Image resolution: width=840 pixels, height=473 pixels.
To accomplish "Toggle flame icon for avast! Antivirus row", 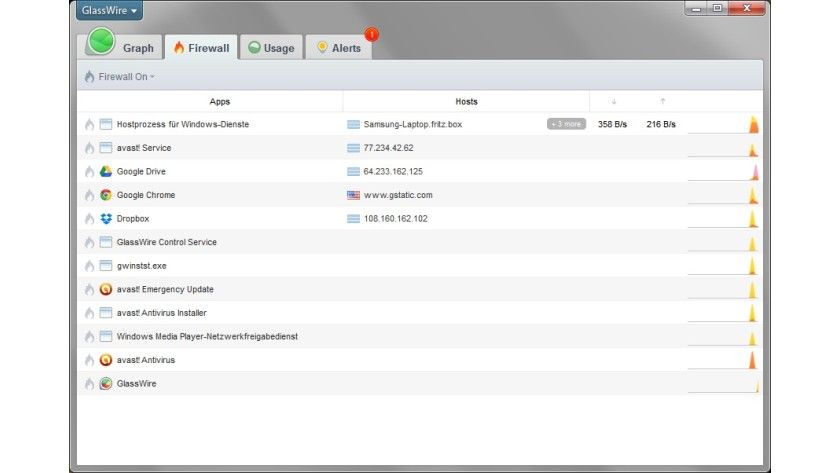I will click(x=89, y=360).
